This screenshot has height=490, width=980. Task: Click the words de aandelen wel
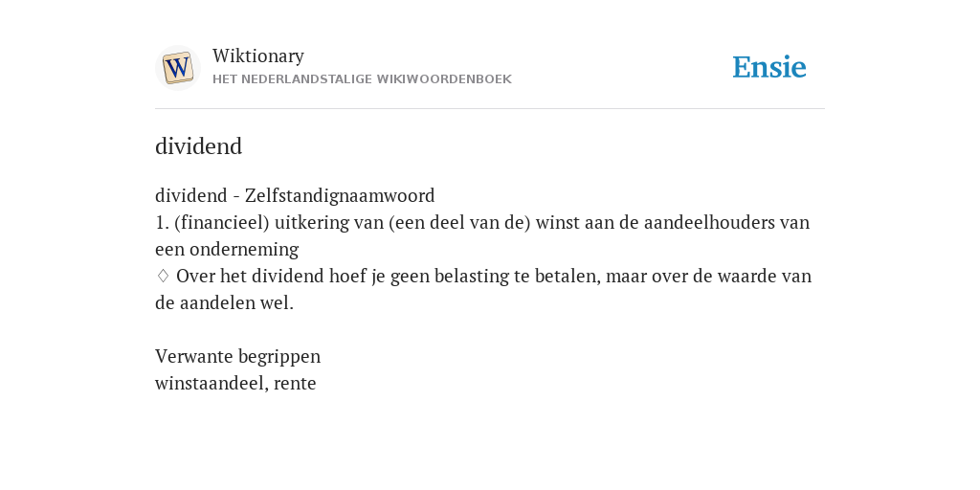(x=224, y=303)
